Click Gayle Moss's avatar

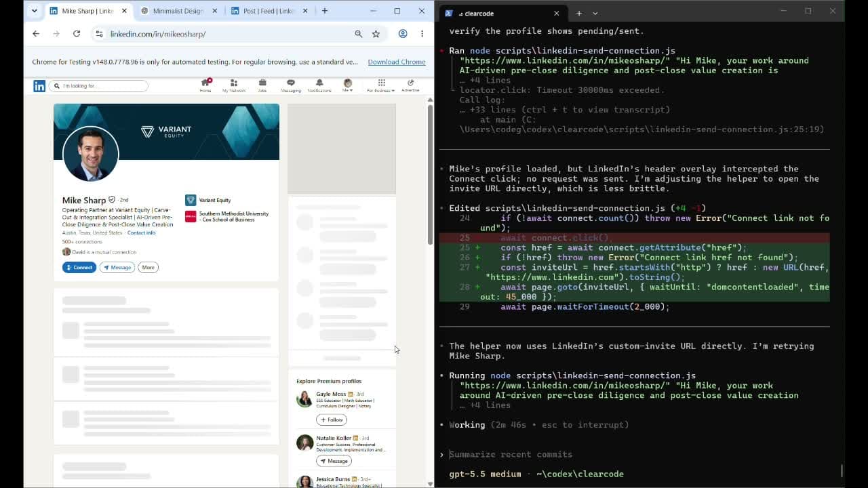point(304,399)
